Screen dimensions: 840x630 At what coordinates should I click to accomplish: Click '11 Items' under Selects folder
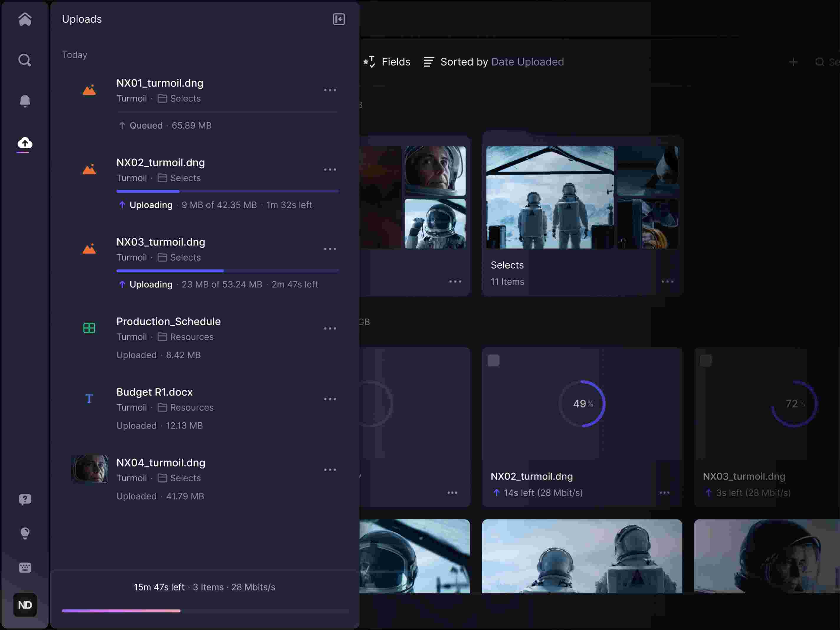click(507, 282)
